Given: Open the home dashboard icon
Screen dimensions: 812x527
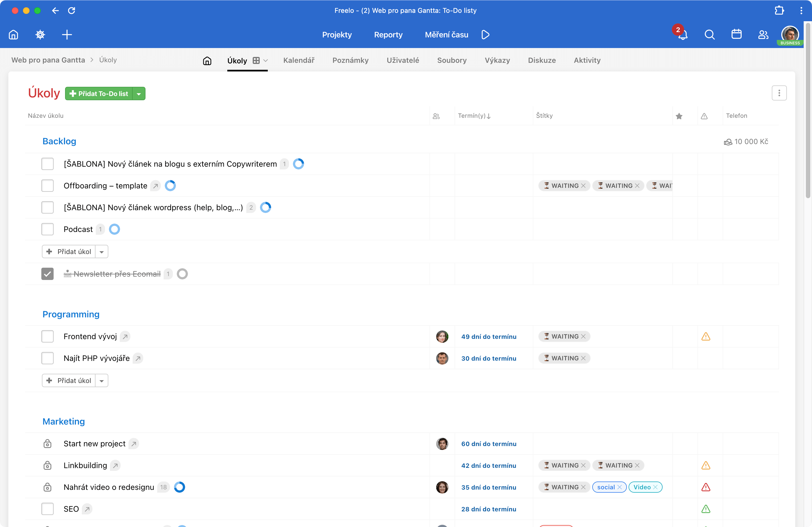Looking at the screenshot, I should pyautogui.click(x=13, y=34).
